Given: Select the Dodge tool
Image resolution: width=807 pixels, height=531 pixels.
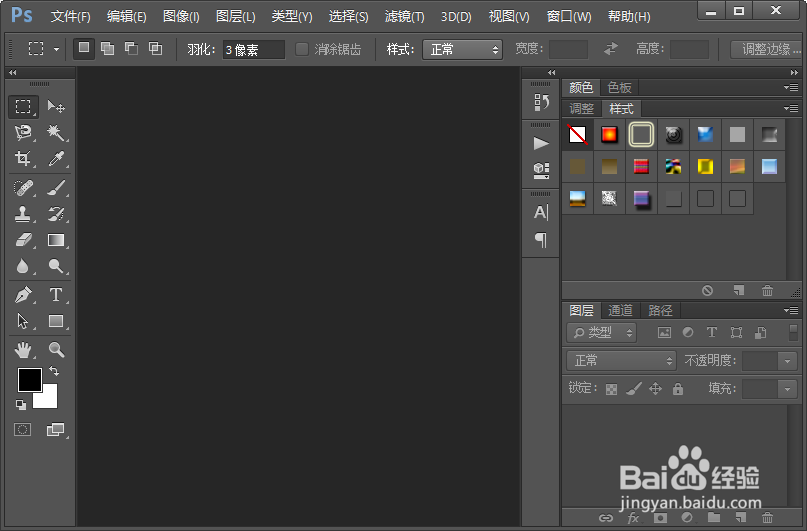Looking at the screenshot, I should [x=56, y=266].
